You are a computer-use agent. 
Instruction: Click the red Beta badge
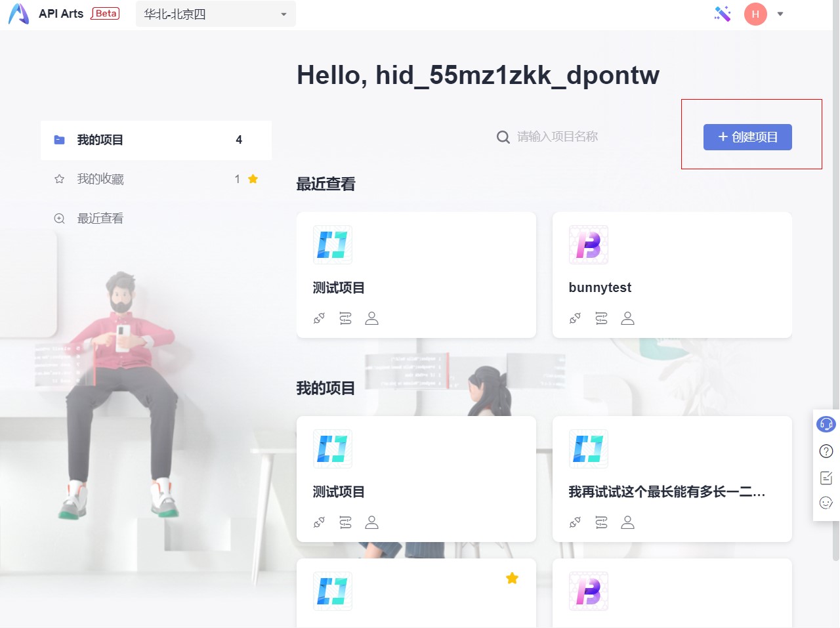[x=105, y=13]
